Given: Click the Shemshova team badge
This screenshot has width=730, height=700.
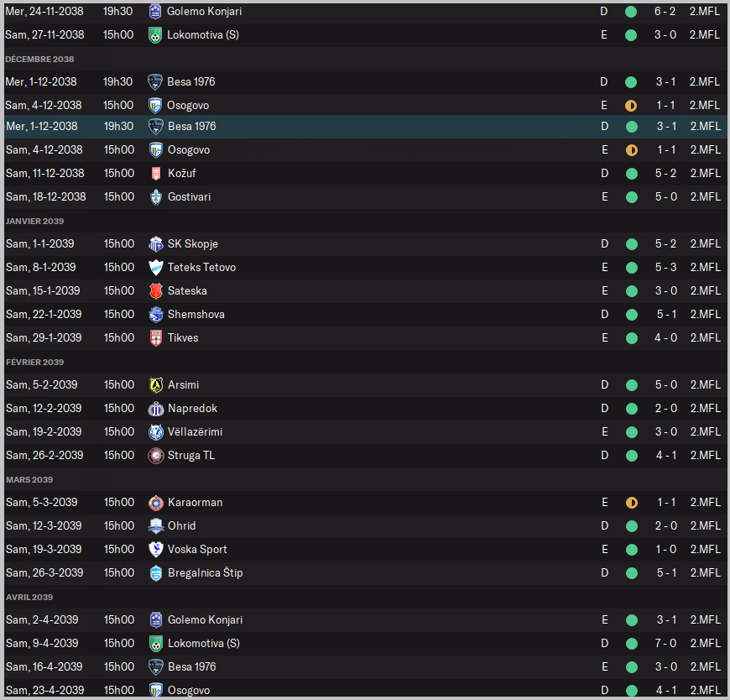Looking at the screenshot, I should click(155, 315).
